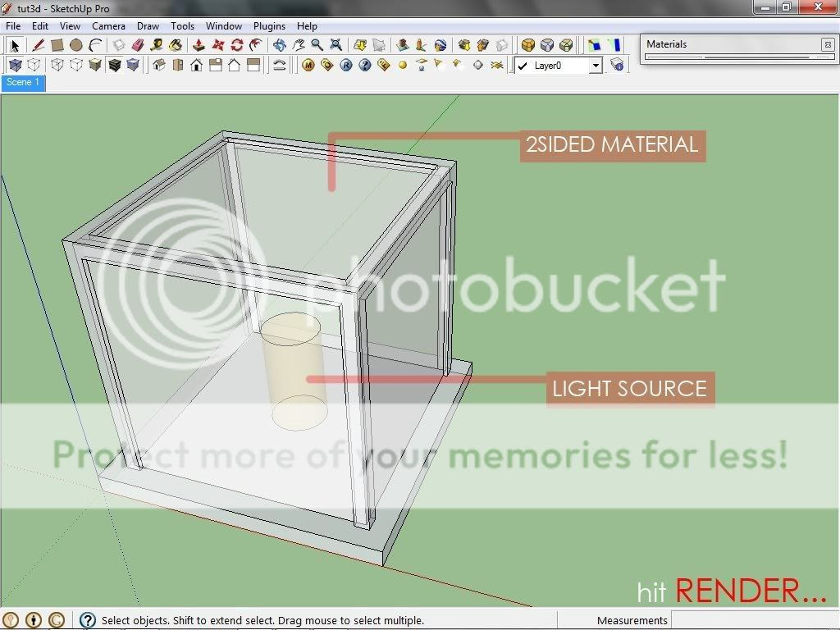Image resolution: width=840 pixels, height=630 pixels.
Task: Switch camera to Front view
Action: (x=197, y=66)
